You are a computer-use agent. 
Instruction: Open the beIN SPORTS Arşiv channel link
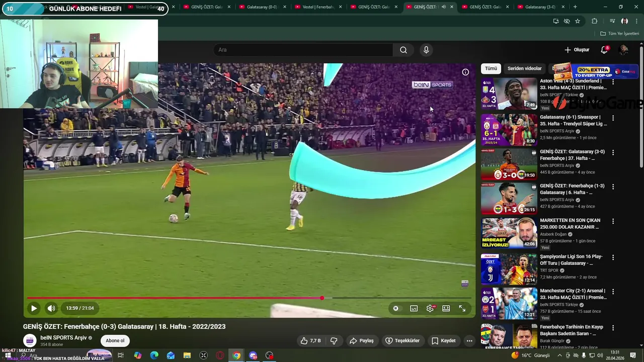coord(63,338)
